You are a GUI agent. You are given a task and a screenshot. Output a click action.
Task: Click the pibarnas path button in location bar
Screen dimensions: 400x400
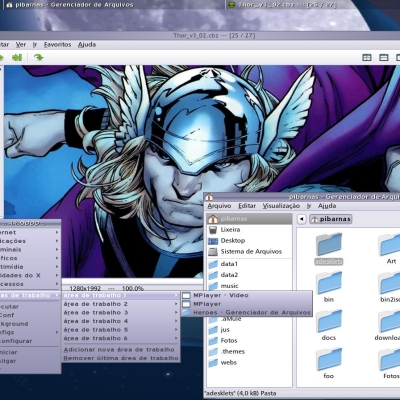(331, 219)
